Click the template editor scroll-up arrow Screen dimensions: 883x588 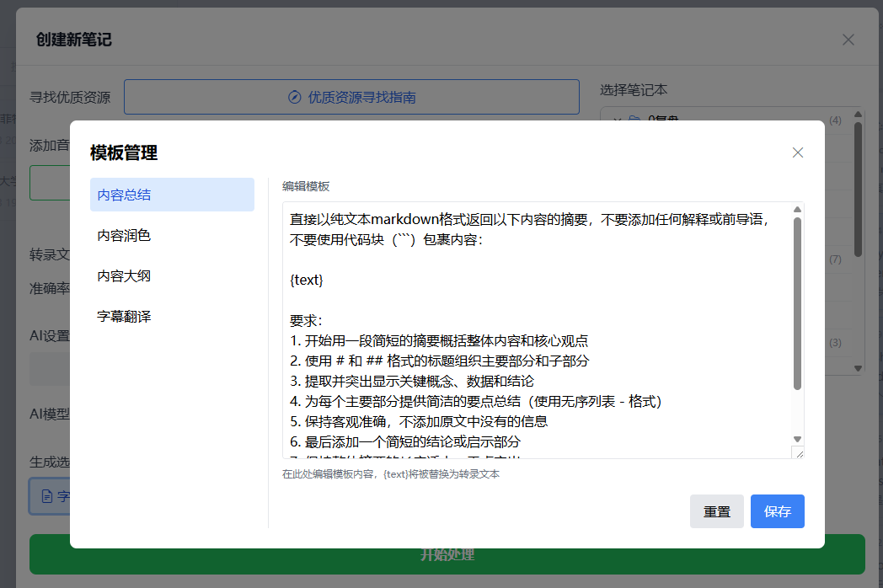[x=797, y=210]
